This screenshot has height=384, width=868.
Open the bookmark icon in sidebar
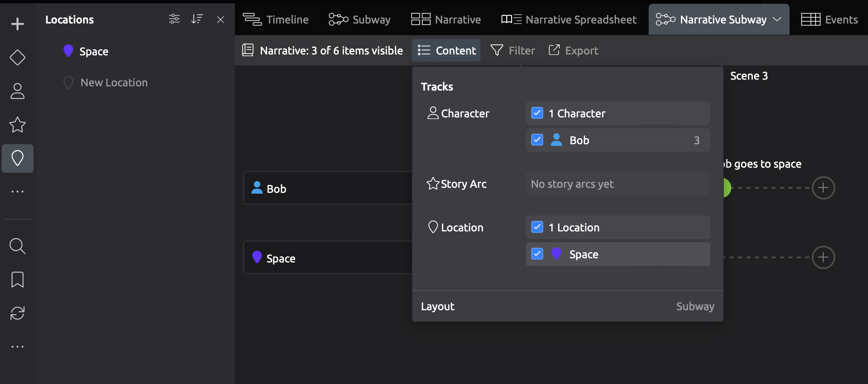[x=17, y=280]
